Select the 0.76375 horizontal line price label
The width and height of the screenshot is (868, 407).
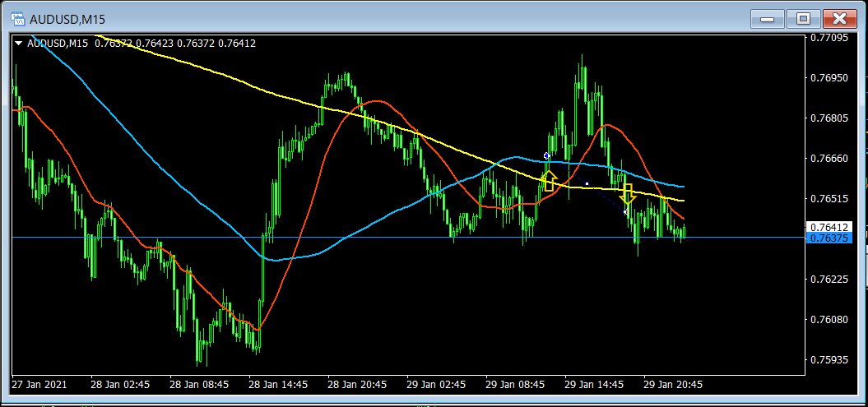coord(829,238)
